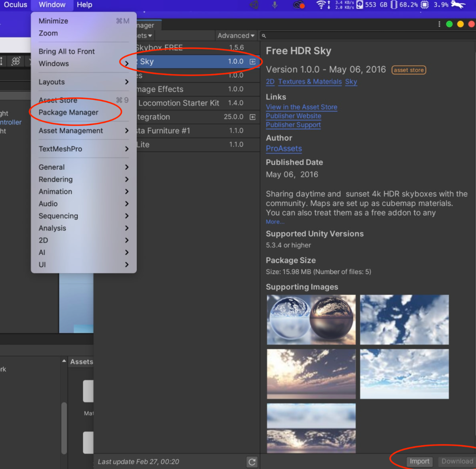476x469 pixels.
Task: Open the Publisher Support link
Action: click(x=293, y=125)
